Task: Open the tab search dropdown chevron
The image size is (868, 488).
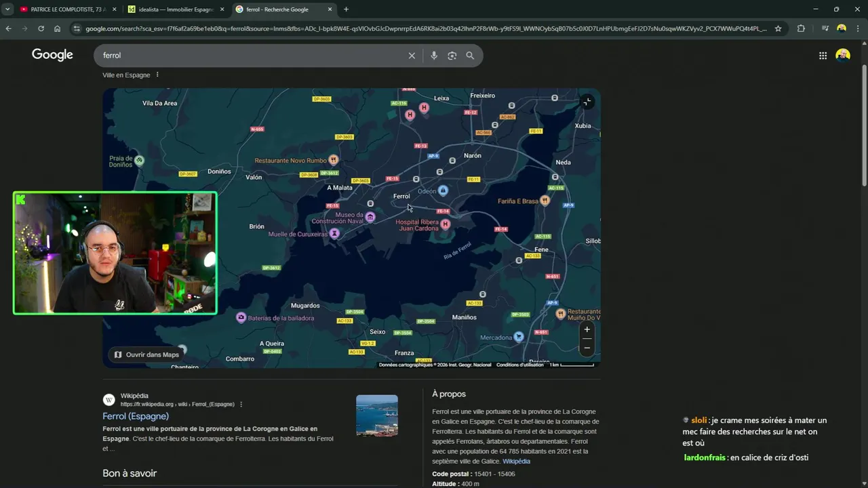Action: pyautogui.click(x=7, y=9)
